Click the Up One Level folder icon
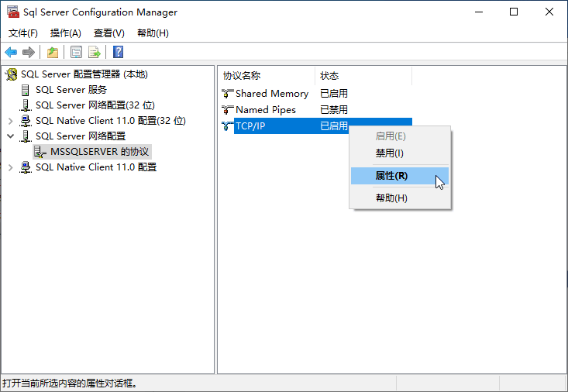Screen dimensions: 568x392 click(x=53, y=52)
